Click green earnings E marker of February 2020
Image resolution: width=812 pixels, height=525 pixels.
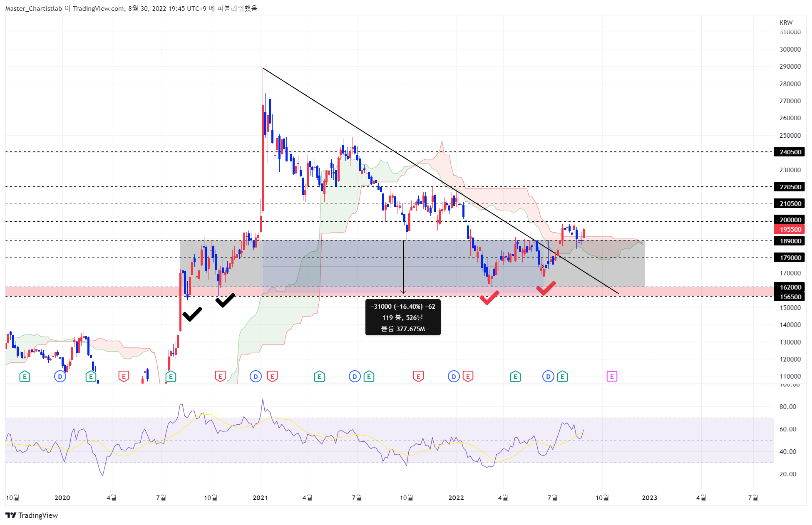[x=91, y=377]
